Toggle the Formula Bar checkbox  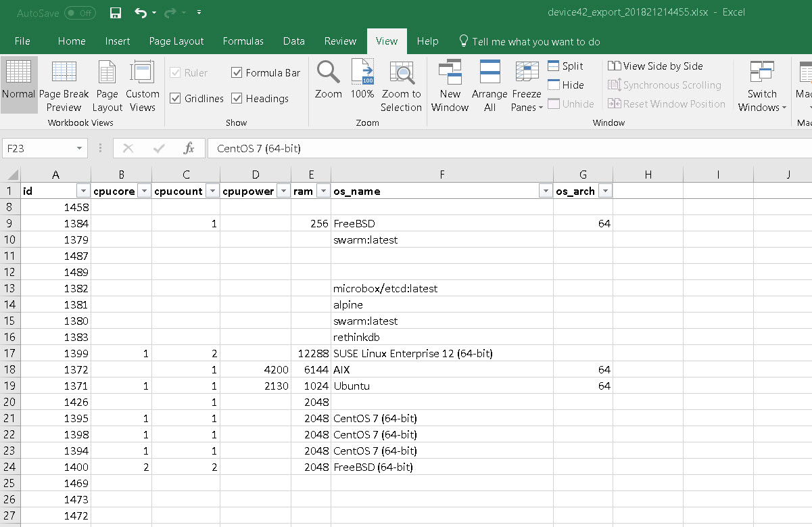coord(237,72)
